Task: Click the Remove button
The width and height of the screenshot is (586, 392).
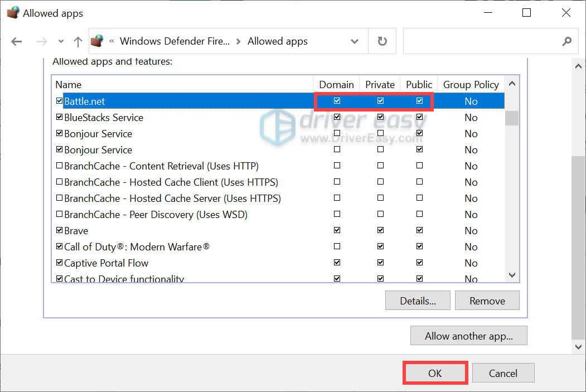Action: click(x=487, y=301)
